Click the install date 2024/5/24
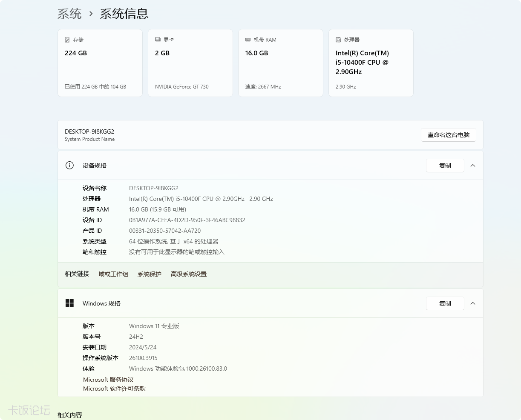Screen dimensions: 521x420 (x=143, y=347)
